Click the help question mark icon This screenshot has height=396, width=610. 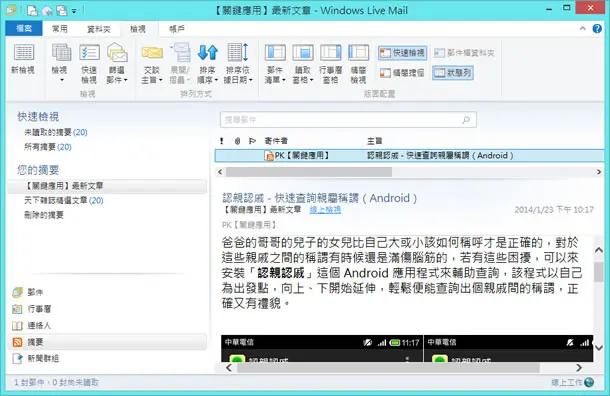click(x=597, y=28)
